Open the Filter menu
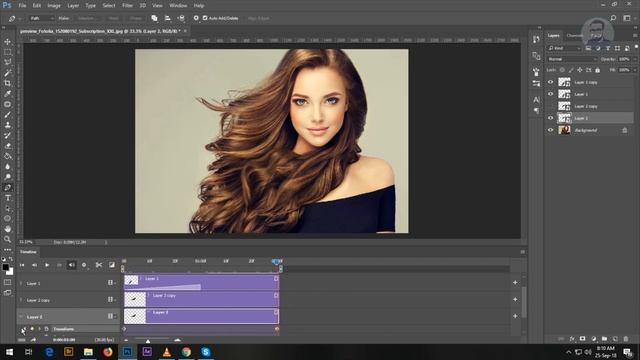This screenshot has height=360, width=640. pos(127,6)
